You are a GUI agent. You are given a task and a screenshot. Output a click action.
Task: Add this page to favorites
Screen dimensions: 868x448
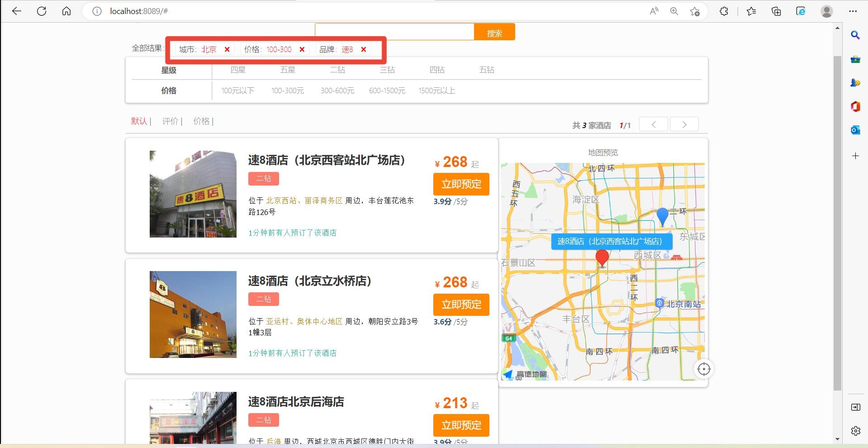(695, 11)
